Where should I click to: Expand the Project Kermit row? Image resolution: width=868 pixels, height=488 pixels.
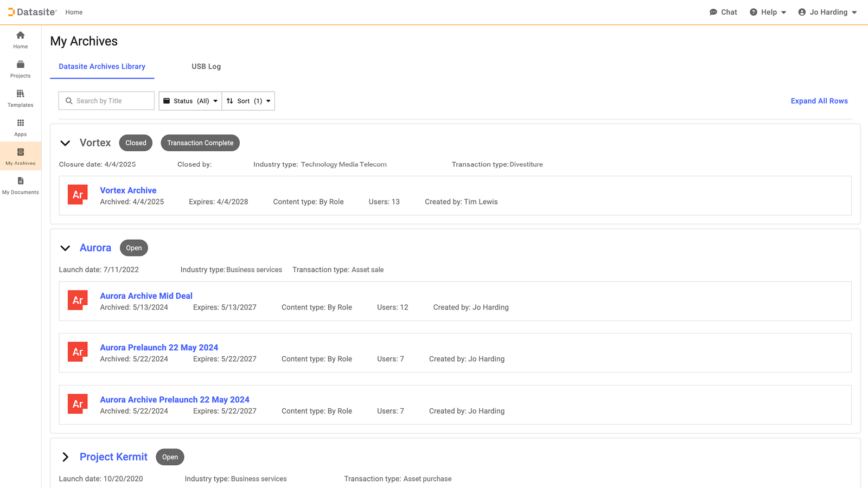point(65,457)
